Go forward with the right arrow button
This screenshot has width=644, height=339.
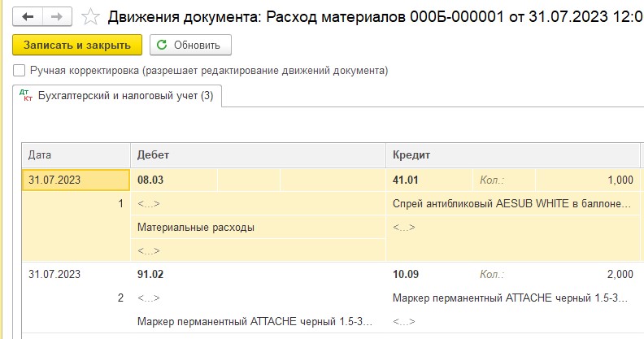[57, 17]
